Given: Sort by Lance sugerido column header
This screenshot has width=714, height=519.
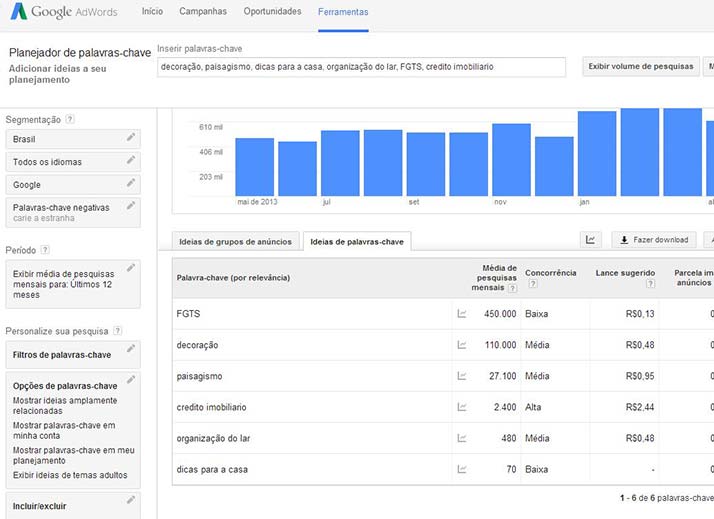Looking at the screenshot, I should (x=625, y=273).
